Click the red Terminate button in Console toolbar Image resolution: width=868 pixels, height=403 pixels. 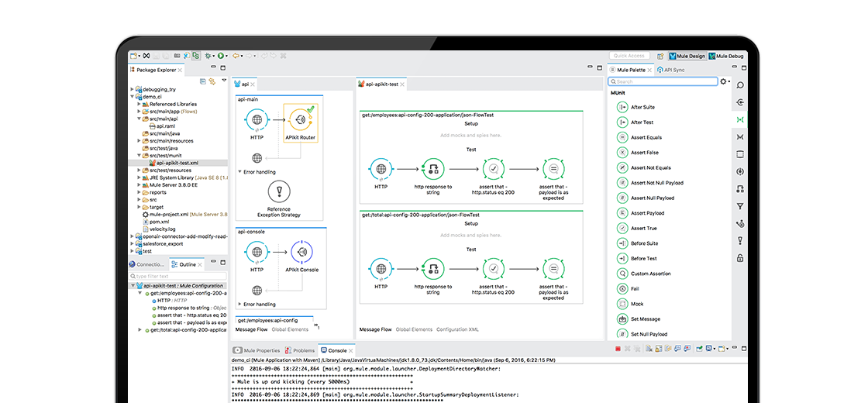[617, 349]
